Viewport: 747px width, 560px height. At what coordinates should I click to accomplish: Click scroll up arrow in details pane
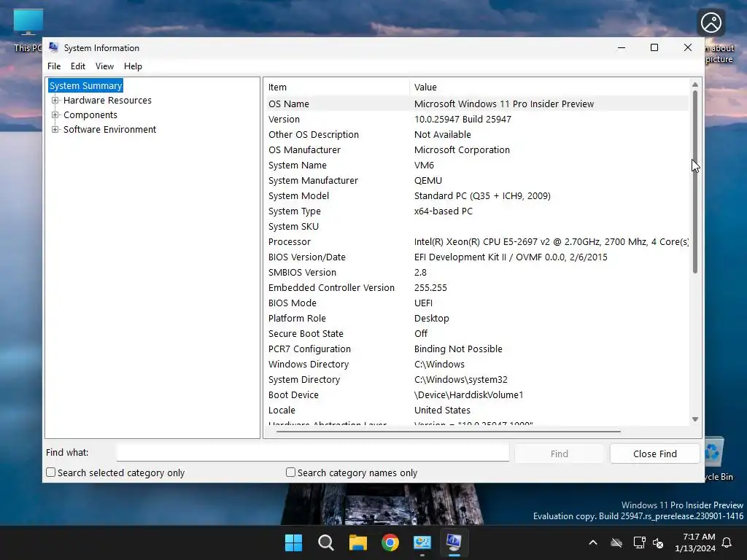[695, 85]
